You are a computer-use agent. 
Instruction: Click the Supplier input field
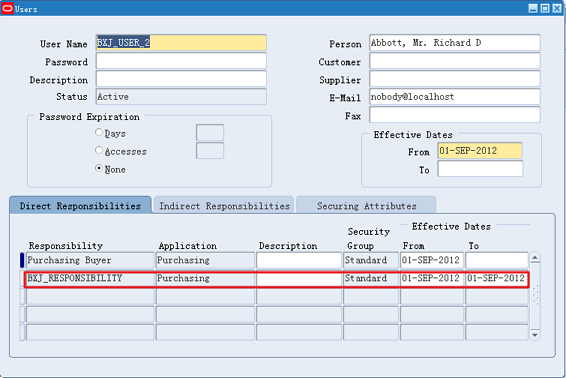(455, 79)
